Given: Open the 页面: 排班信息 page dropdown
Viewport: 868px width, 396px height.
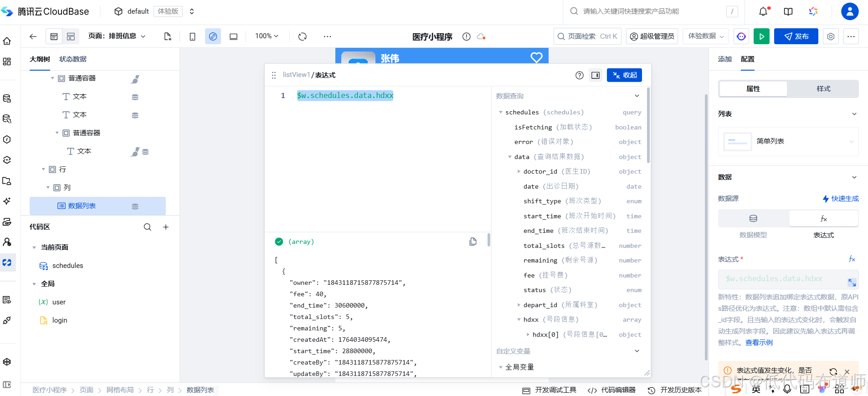Looking at the screenshot, I should (117, 36).
